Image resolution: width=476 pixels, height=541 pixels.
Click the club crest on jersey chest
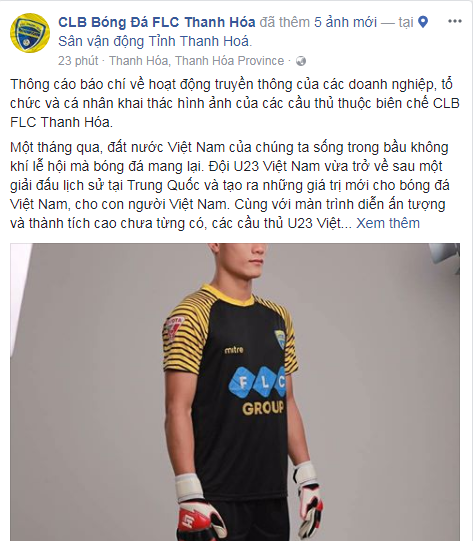[280, 338]
